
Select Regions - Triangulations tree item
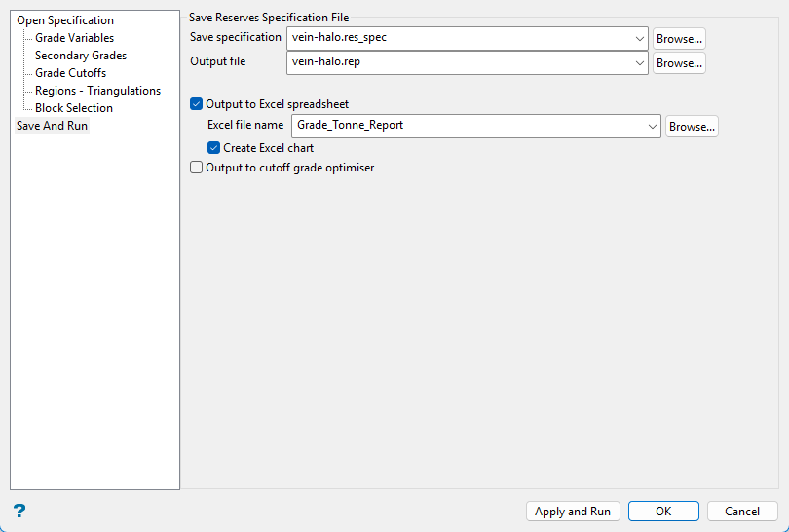[x=97, y=91]
